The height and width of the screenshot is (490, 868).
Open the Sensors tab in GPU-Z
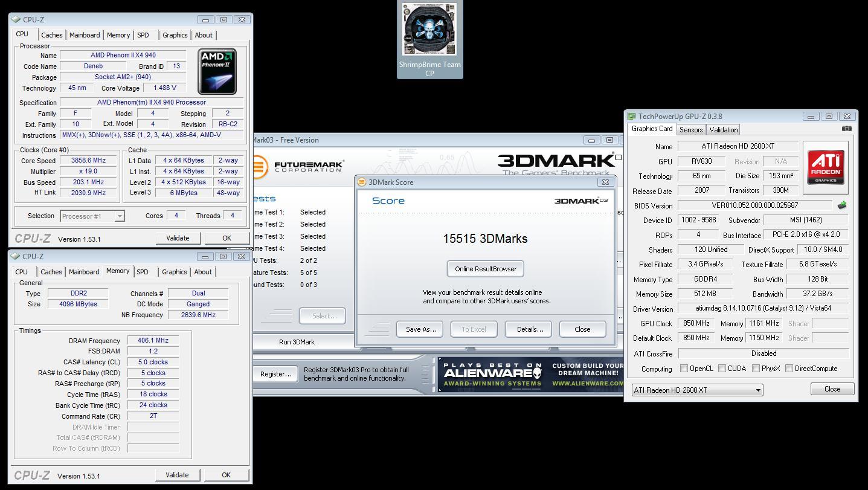[x=691, y=130]
